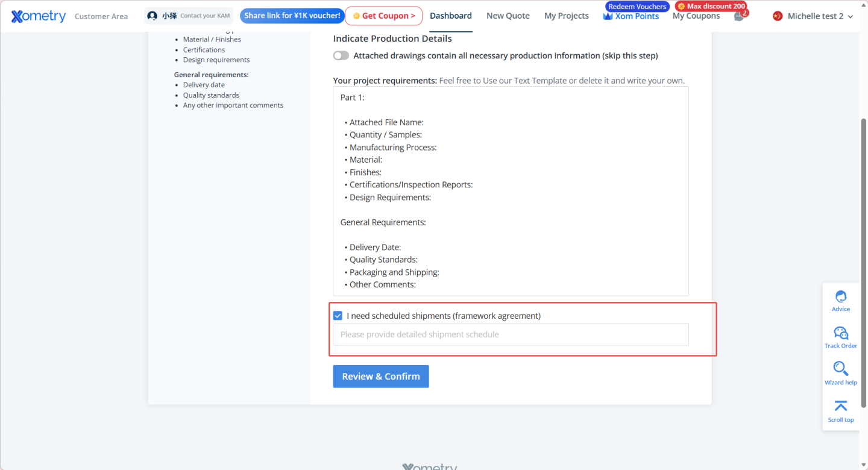Click the Track Order icon
Screen dimensions: 868x470
pyautogui.click(x=840, y=333)
